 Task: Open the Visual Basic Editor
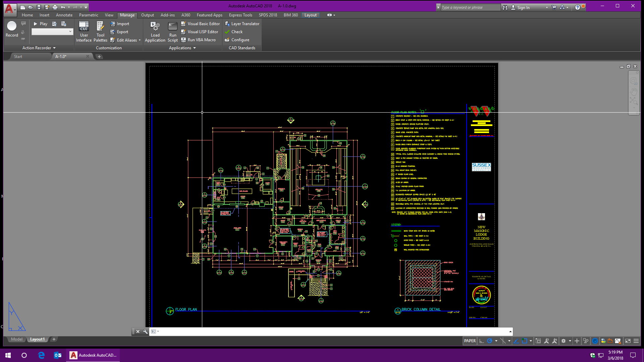pos(200,23)
